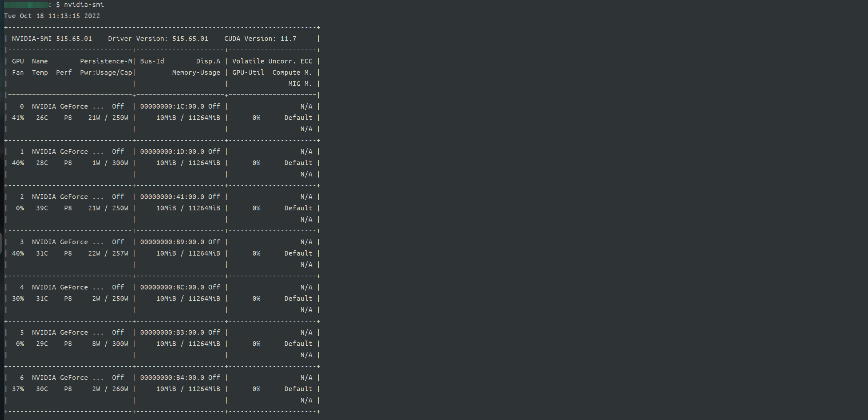Click 'NVIDIA GeForce ...' name for GPU 2
The height and width of the screenshot is (420, 868).
pyautogui.click(x=68, y=197)
